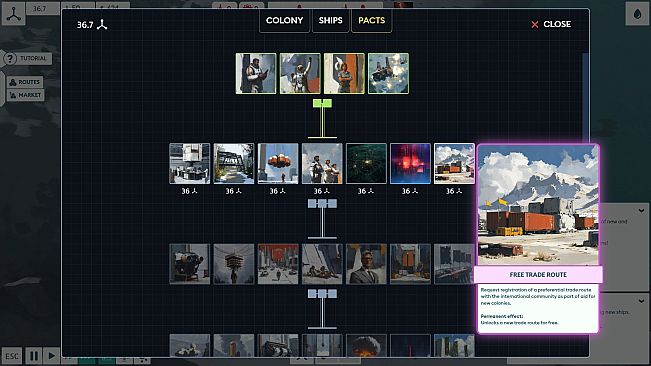Click the ESC button at bottom left
651x366 pixels.
point(12,356)
